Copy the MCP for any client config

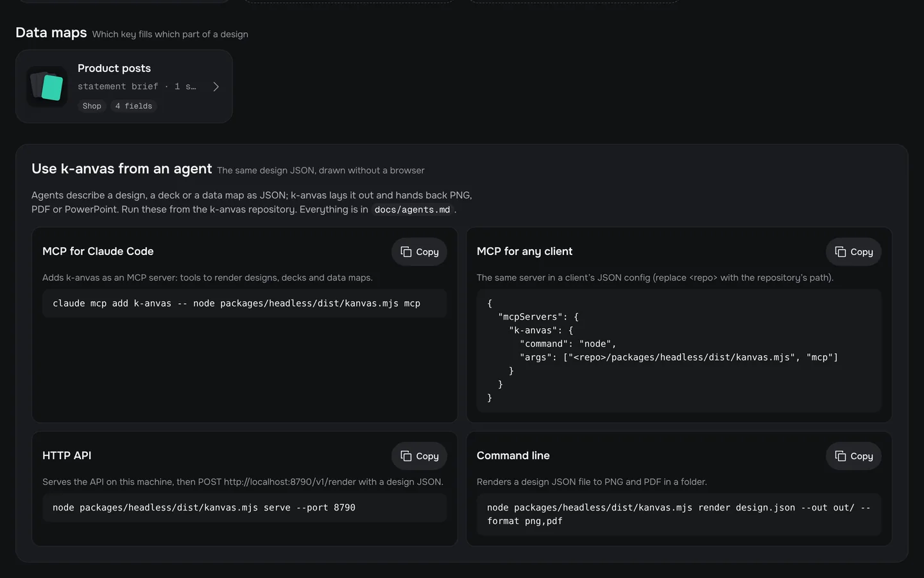point(853,252)
